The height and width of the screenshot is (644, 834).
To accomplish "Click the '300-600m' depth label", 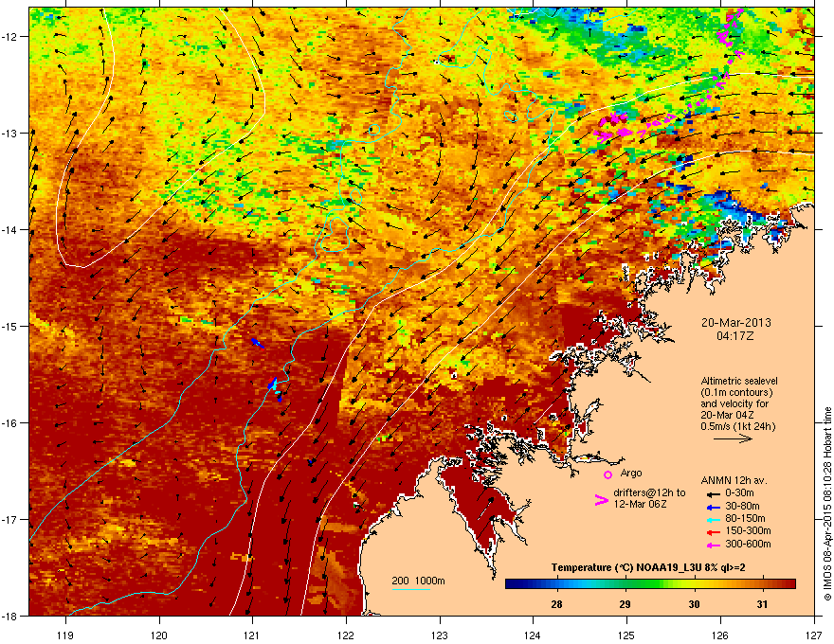I will coord(748,544).
